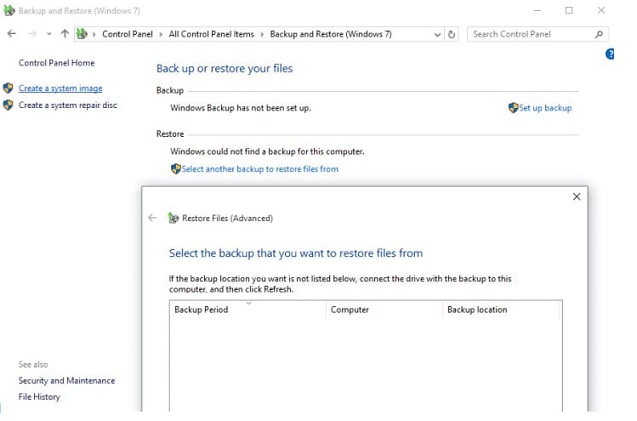Click the back arrow in Restore Files dialog
Viewport: 637px width, 421px height.
click(x=152, y=218)
